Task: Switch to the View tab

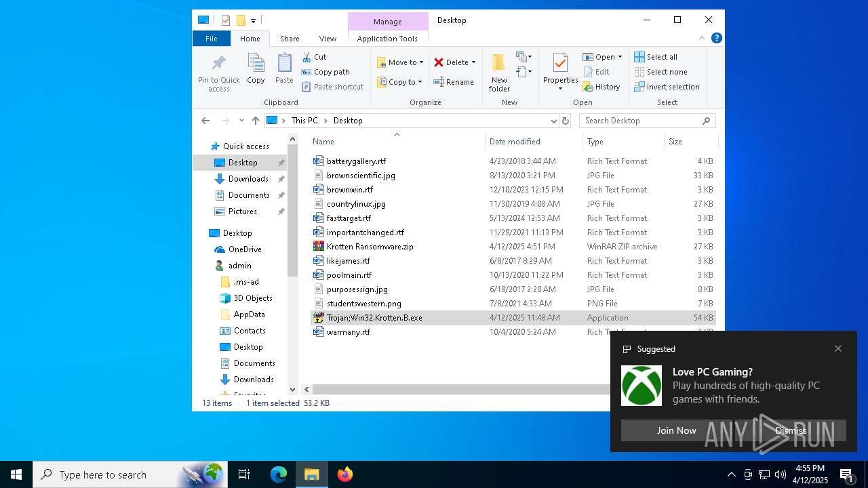Action: [x=328, y=39]
